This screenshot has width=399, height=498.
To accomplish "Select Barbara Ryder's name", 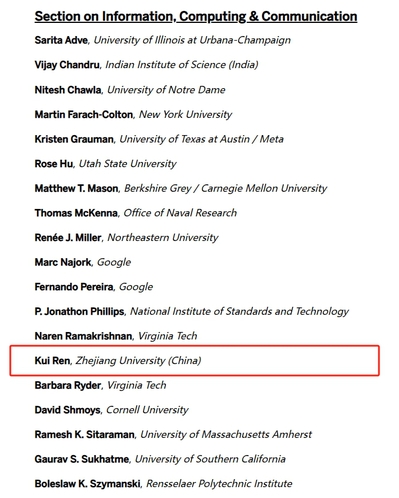I will [x=68, y=385].
